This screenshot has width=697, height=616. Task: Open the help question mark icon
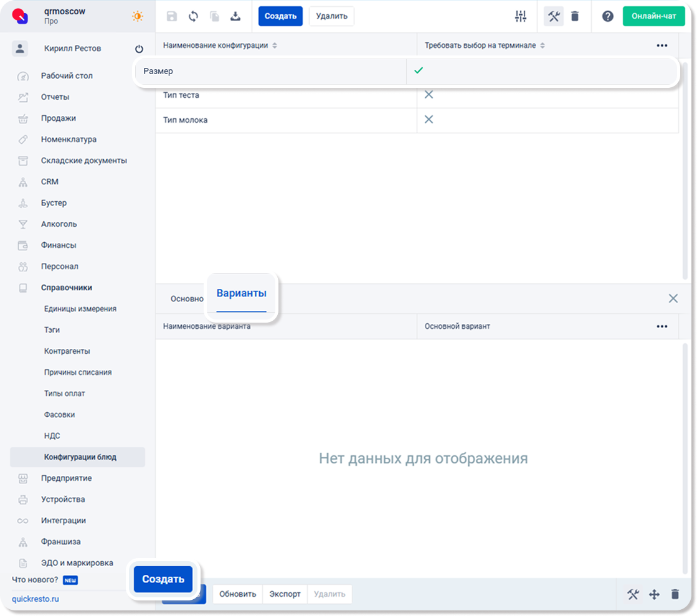point(608,16)
